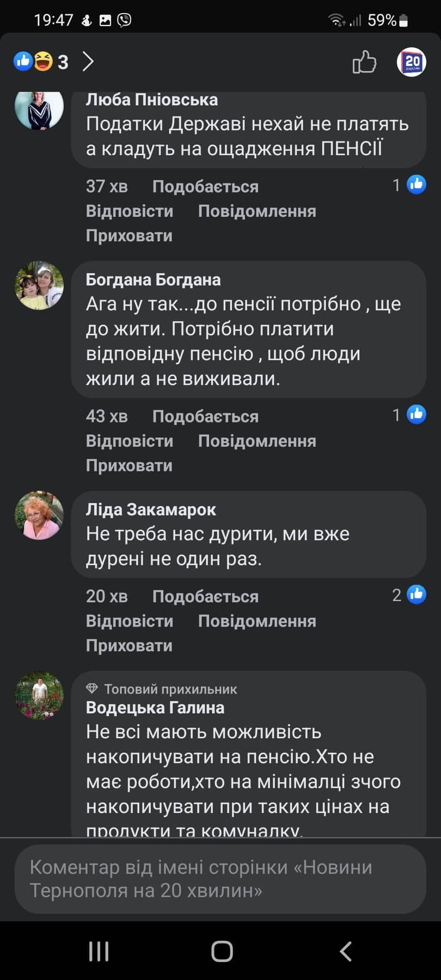This screenshot has width=441, height=980.
Task: Tap the thumbs-up like icon at top
Action: [x=364, y=62]
